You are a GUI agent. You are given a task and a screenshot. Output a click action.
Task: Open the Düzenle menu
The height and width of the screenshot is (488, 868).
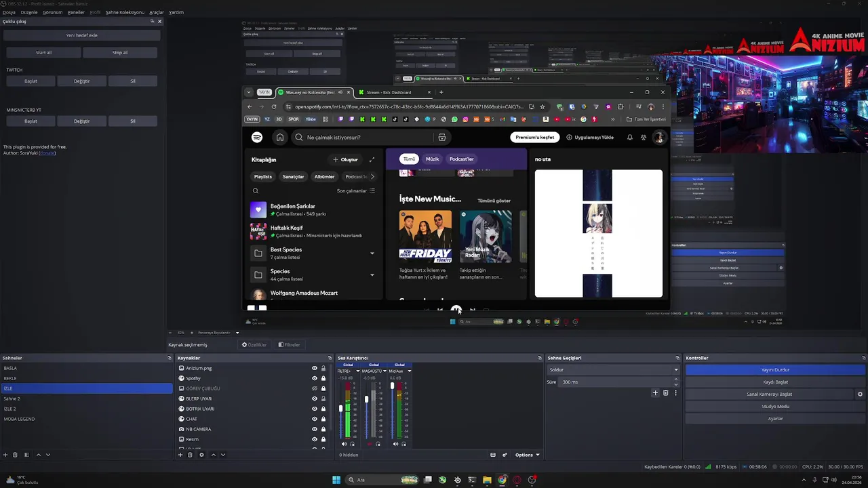coord(29,12)
